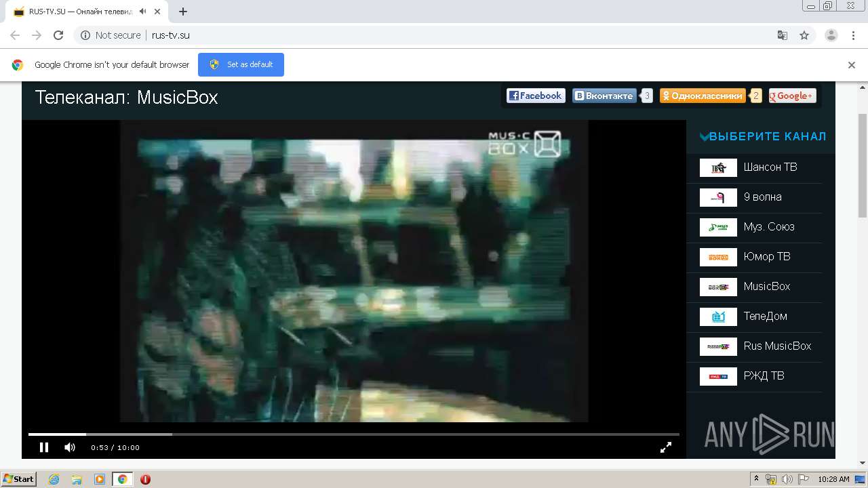Share the channel on Google+
Image resolution: width=868 pixels, height=488 pixels.
792,96
